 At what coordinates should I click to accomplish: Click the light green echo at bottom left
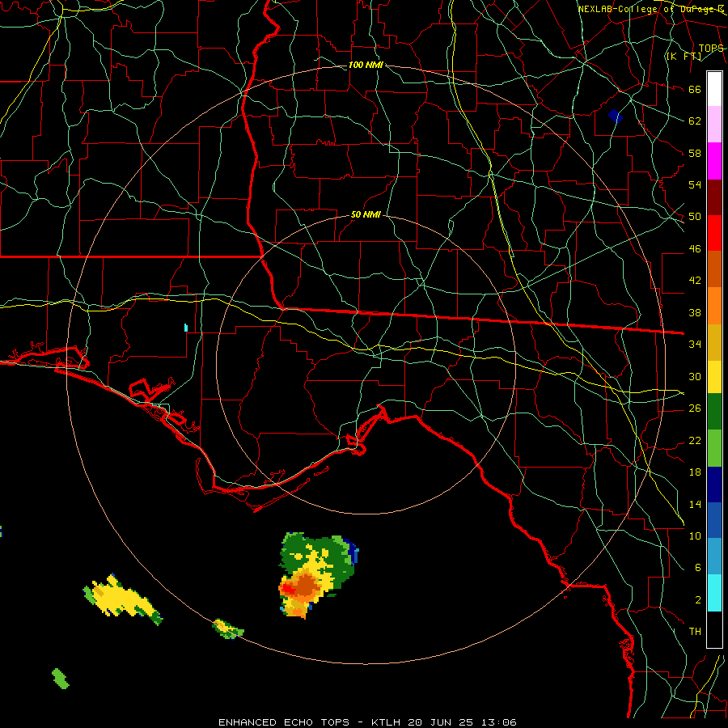pyautogui.click(x=61, y=679)
